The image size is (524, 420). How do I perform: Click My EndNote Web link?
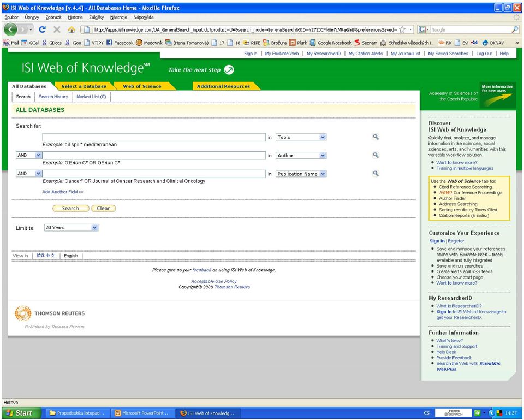[x=282, y=54]
